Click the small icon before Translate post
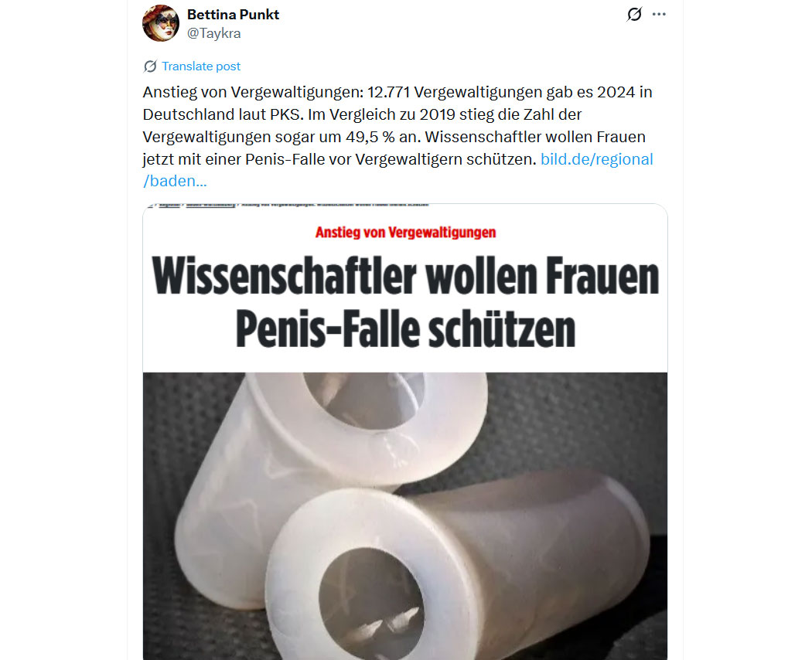Screen dimensions: 812x660 (150, 66)
